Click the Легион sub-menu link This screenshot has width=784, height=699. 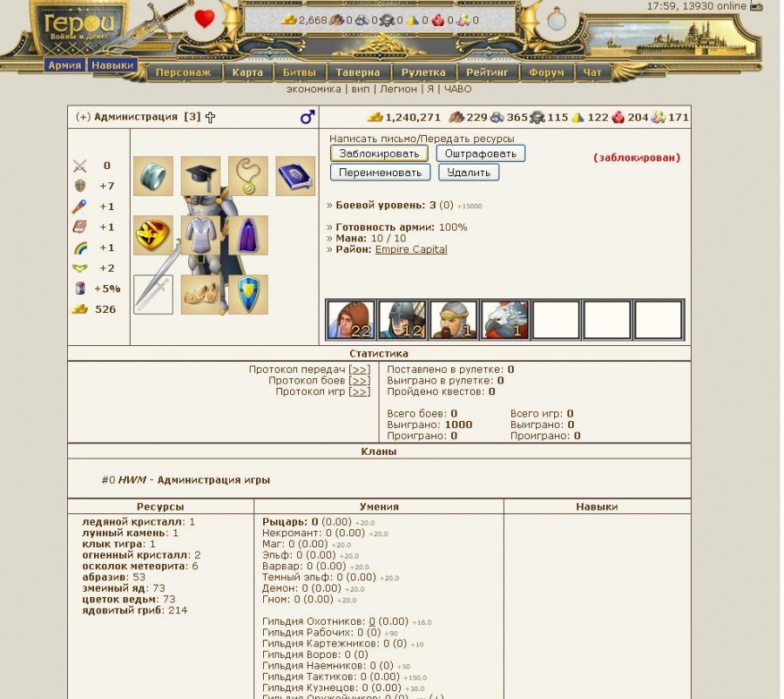click(x=398, y=89)
